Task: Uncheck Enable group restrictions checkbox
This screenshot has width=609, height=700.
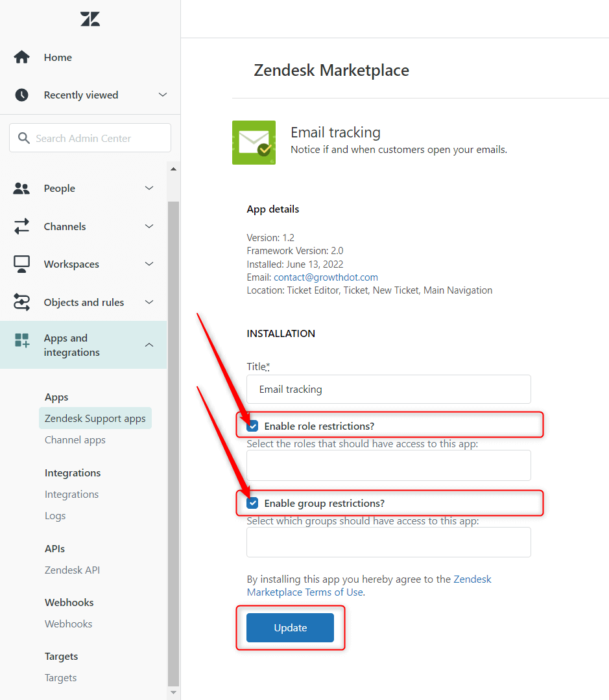Action: pos(252,503)
